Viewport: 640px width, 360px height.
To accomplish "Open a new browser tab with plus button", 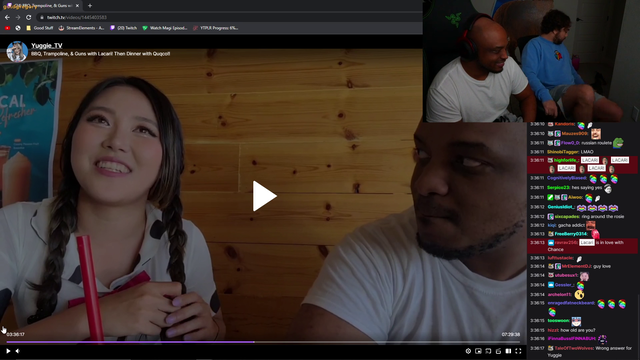I will point(90,6).
